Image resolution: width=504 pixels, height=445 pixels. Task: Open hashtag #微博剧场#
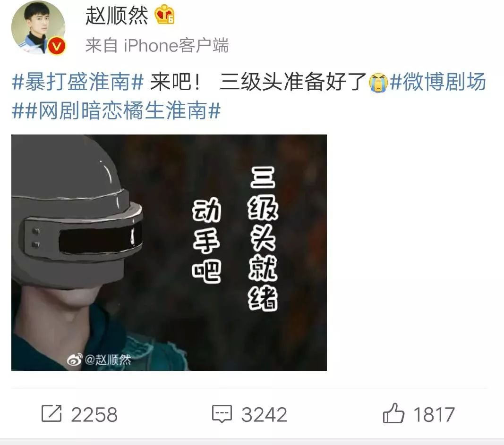[438, 82]
